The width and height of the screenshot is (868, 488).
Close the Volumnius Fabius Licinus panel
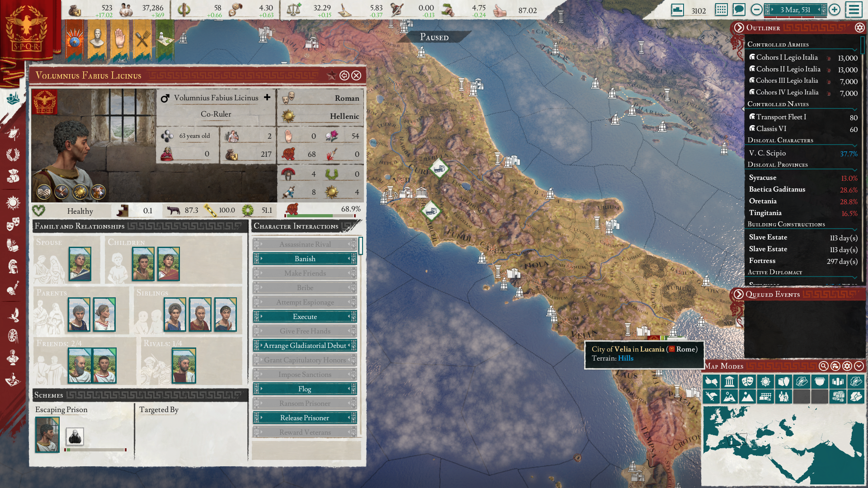[x=356, y=75]
